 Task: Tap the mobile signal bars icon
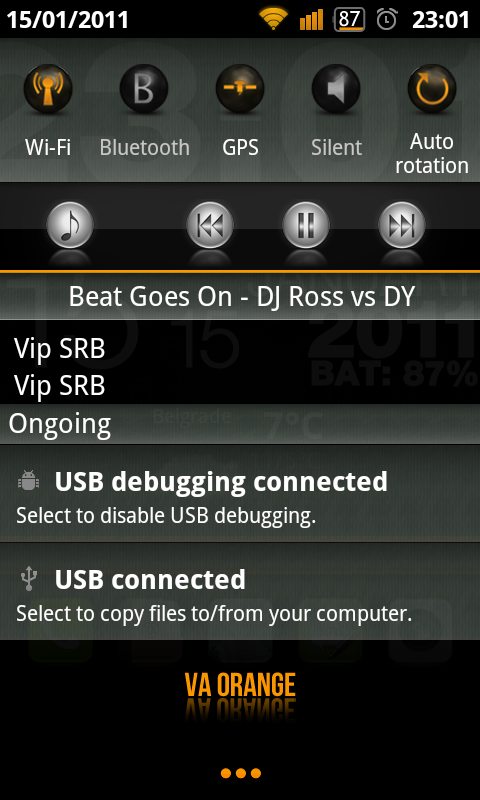311,19
